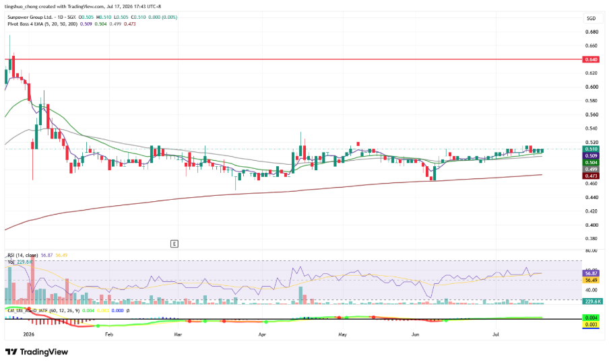Click the earnings 'E' marker on chart
Viewport: 611px width, 364px height.
click(174, 244)
